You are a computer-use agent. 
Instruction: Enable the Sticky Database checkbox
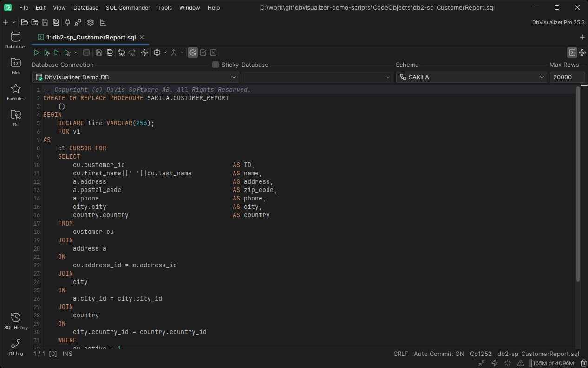216,65
